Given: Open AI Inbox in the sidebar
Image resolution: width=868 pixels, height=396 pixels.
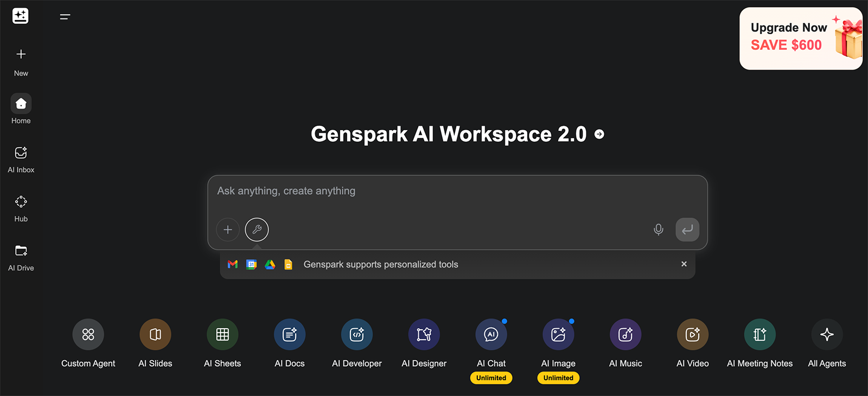Looking at the screenshot, I should click(21, 160).
